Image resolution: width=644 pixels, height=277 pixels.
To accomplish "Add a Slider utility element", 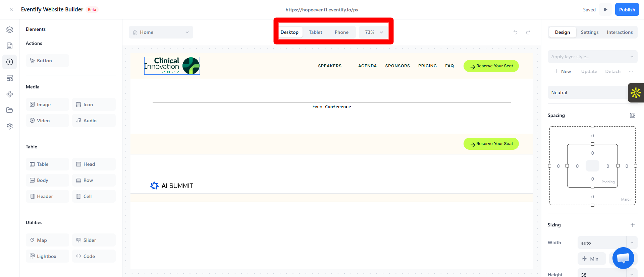I will (x=94, y=240).
